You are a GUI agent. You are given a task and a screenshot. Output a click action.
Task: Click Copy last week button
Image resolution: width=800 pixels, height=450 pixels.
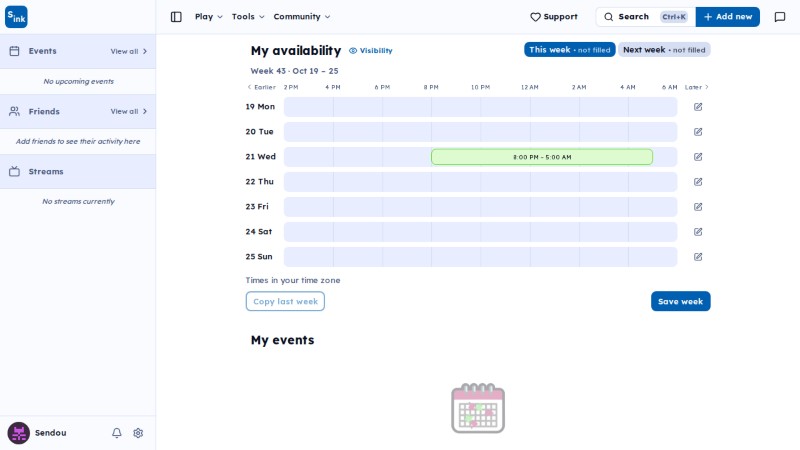coord(285,301)
